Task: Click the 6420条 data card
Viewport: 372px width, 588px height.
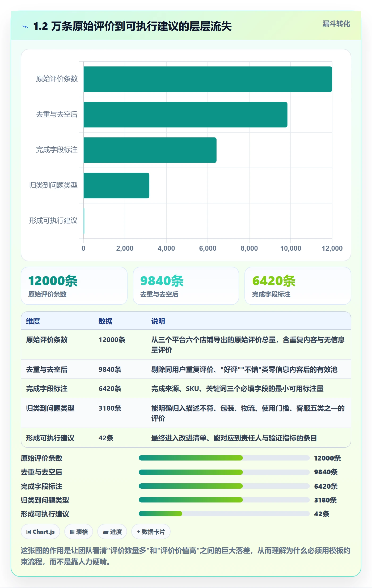Action: [x=298, y=286]
